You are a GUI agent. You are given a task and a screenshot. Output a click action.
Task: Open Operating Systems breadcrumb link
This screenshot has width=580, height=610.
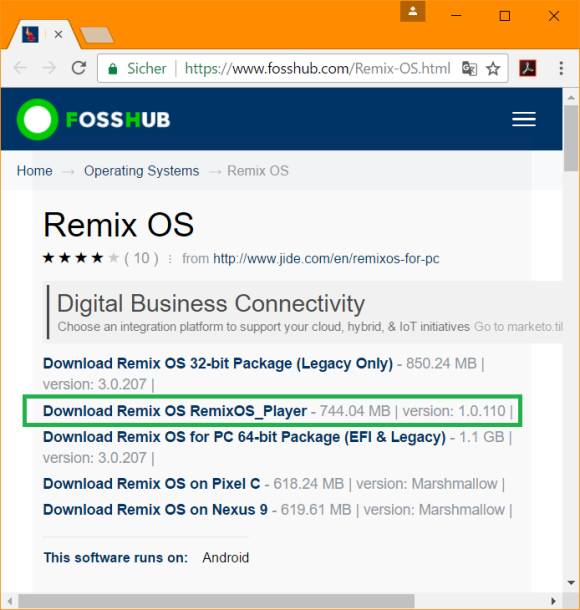[142, 171]
